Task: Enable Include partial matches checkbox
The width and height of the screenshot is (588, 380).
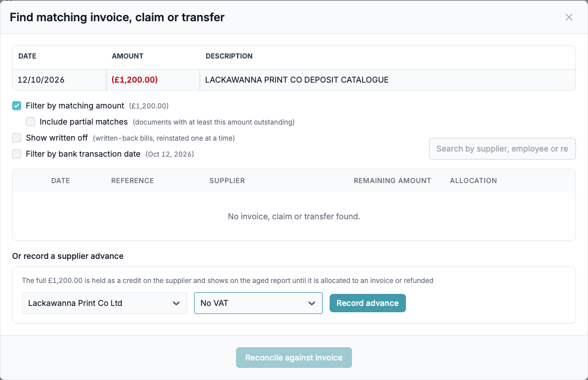Action: [30, 122]
